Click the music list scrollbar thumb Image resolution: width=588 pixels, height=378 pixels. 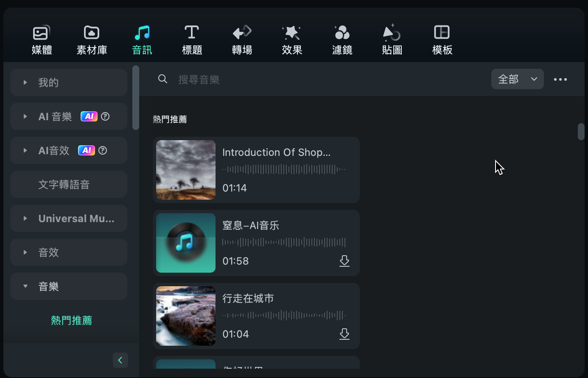click(581, 132)
